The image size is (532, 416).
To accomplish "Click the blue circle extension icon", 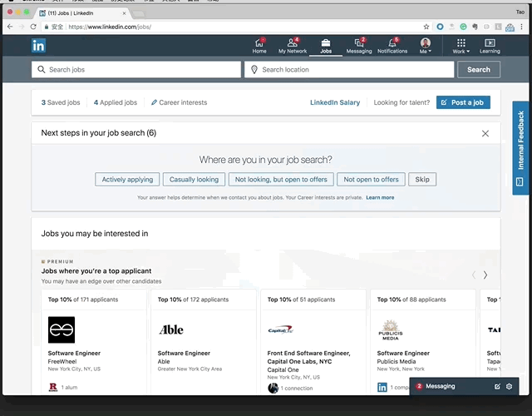I will (x=440, y=27).
